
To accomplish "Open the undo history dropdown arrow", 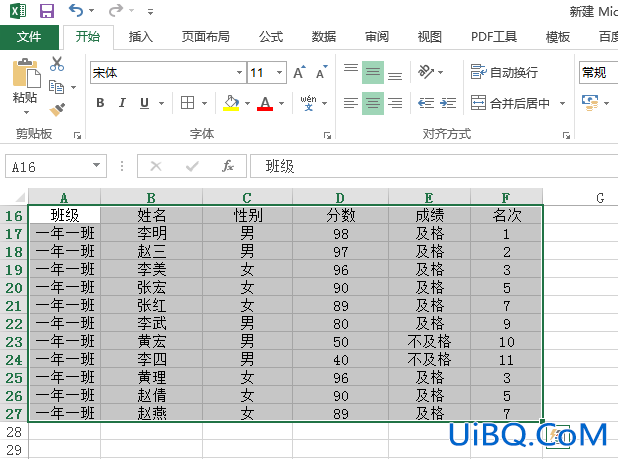I will coord(91,11).
